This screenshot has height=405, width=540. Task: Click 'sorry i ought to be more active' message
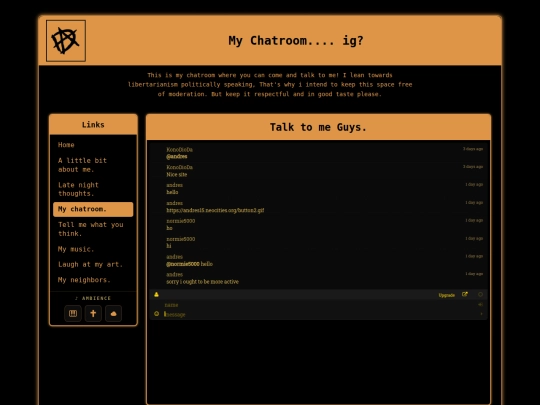click(x=202, y=282)
